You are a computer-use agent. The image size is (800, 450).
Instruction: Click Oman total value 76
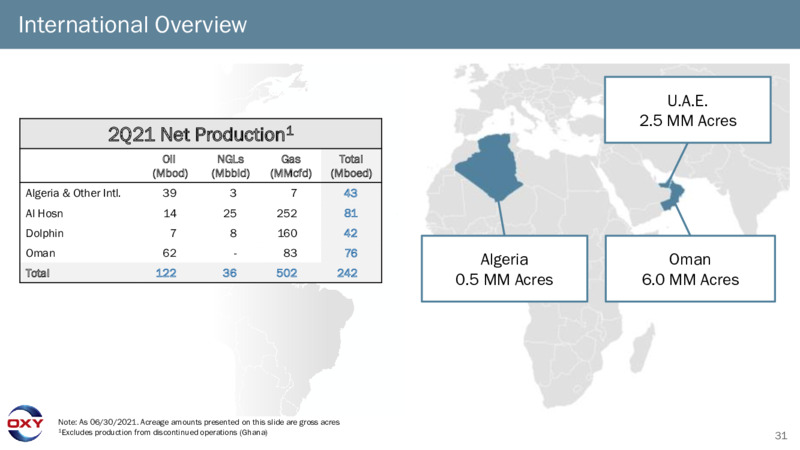point(351,253)
